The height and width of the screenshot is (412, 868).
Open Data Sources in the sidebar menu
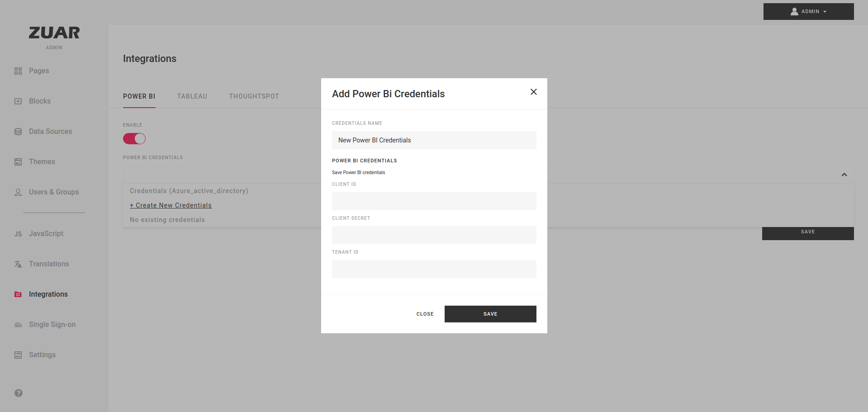(x=51, y=132)
